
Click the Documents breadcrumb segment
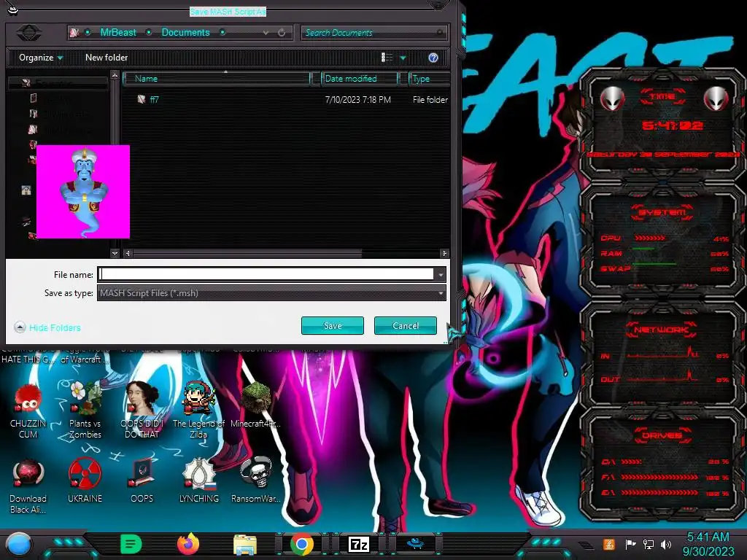(186, 32)
